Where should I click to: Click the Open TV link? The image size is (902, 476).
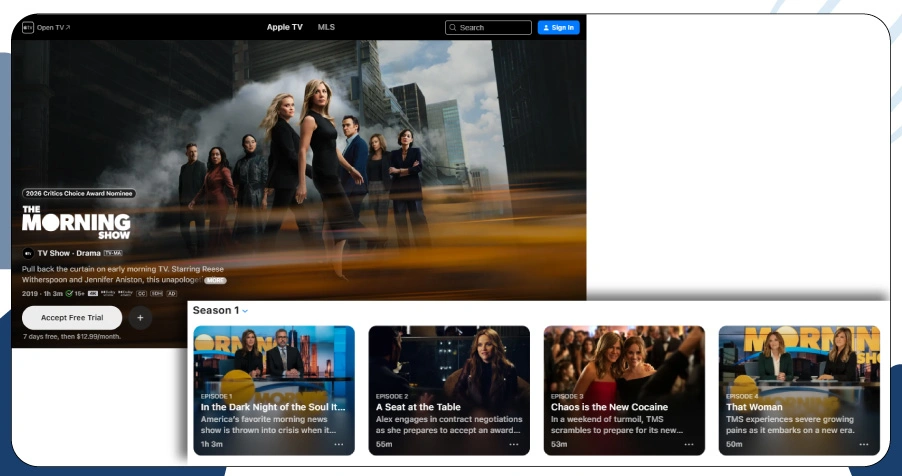click(x=50, y=27)
